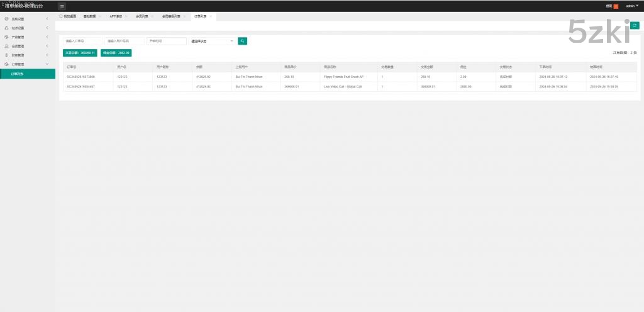Click the currency icon beside 财务管理

click(6, 55)
